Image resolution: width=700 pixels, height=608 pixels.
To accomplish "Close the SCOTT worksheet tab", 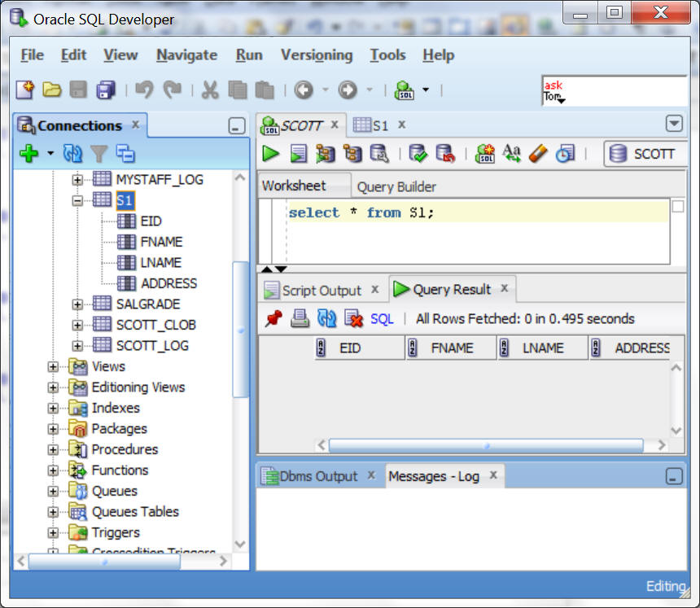I will (x=335, y=125).
